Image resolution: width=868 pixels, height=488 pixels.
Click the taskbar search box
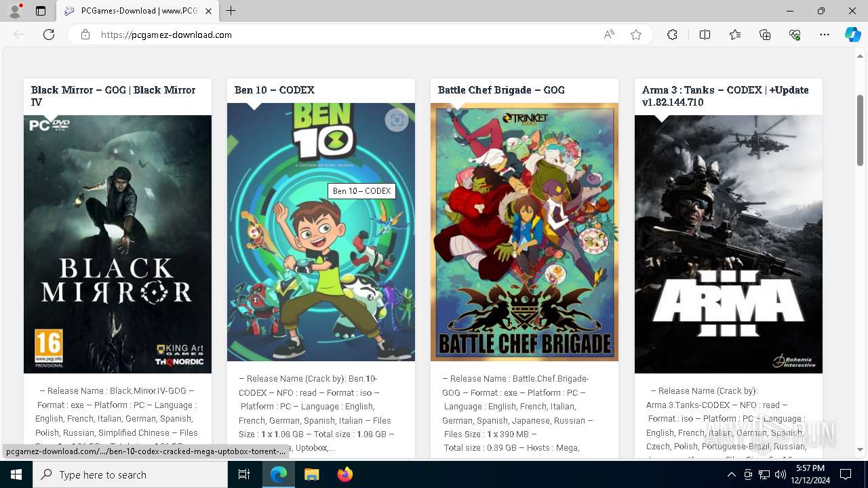tap(130, 474)
